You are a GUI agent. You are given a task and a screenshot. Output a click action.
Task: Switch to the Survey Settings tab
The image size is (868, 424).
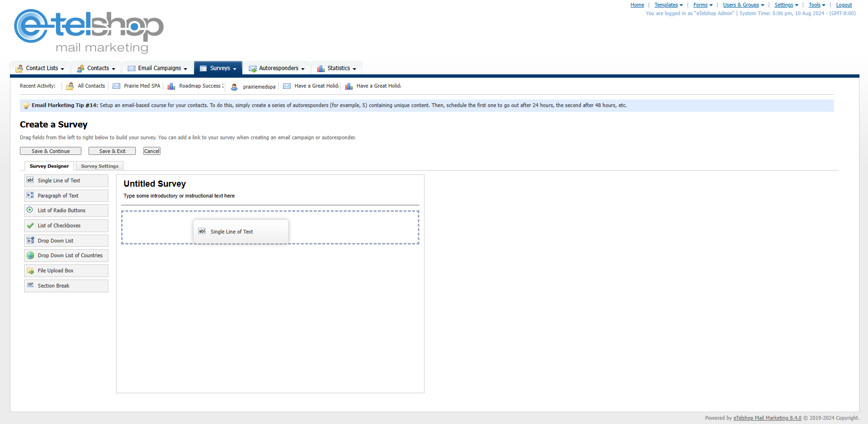[x=99, y=166]
